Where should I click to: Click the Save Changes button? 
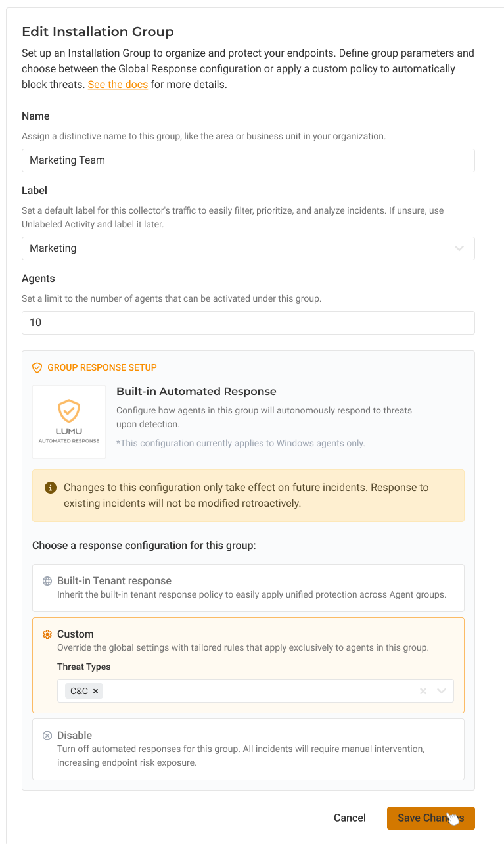click(430, 818)
